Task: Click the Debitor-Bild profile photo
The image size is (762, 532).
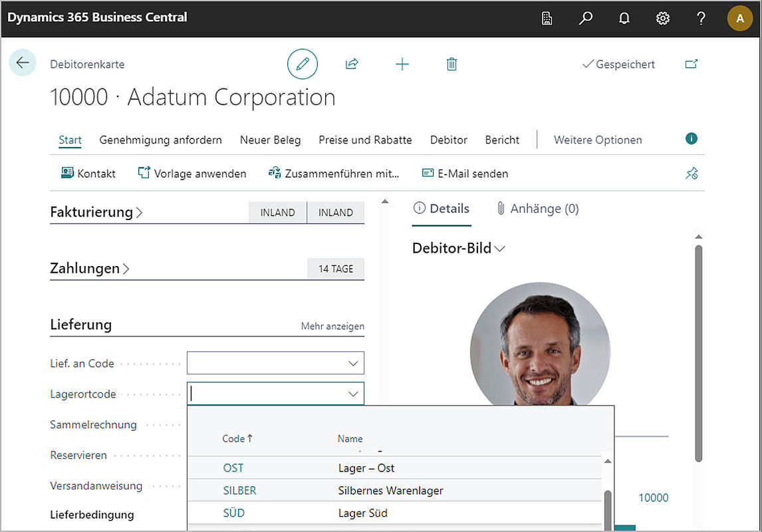Action: point(540,344)
